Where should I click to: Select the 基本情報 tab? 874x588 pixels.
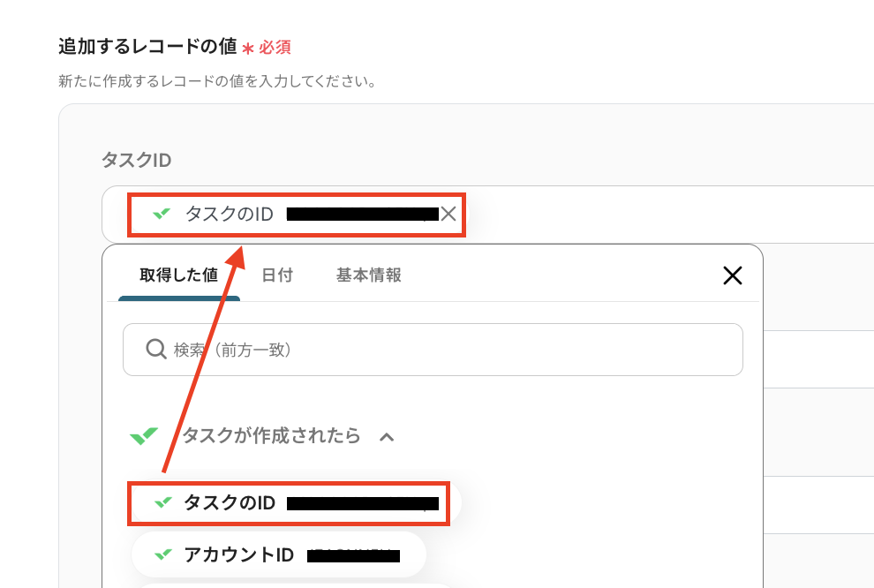pos(368,275)
